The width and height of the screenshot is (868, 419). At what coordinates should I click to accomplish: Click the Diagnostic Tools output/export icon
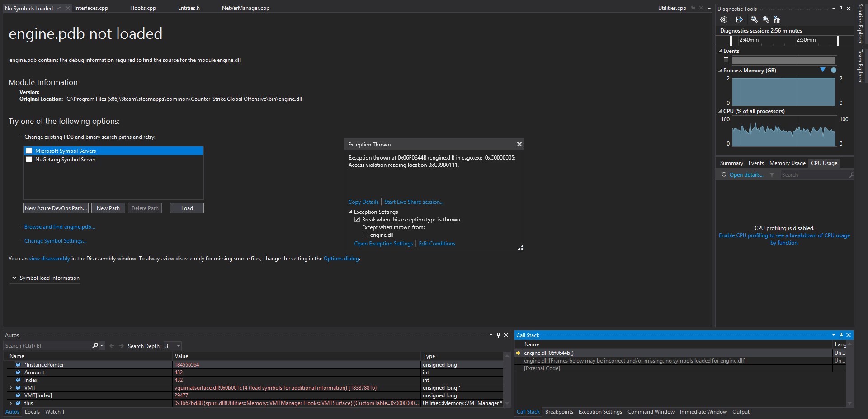pos(739,19)
